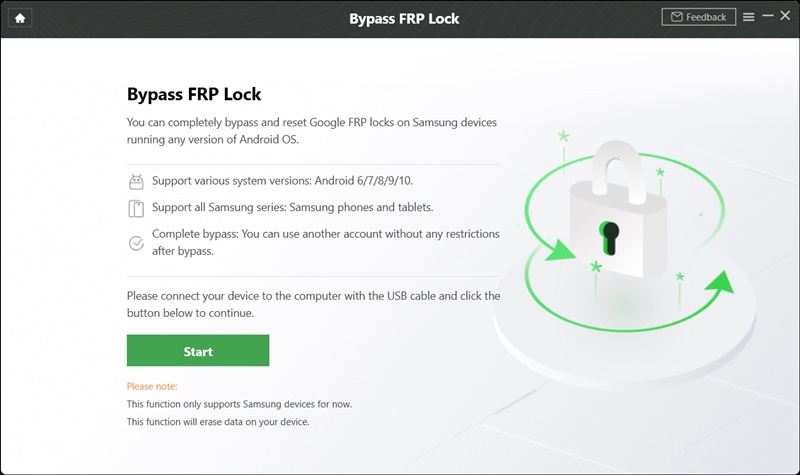
Task: Click the phone and tablet icon
Action: pos(136,208)
